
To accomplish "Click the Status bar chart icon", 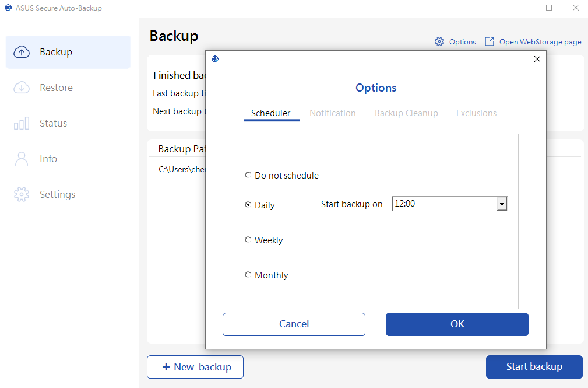I will pos(22,123).
